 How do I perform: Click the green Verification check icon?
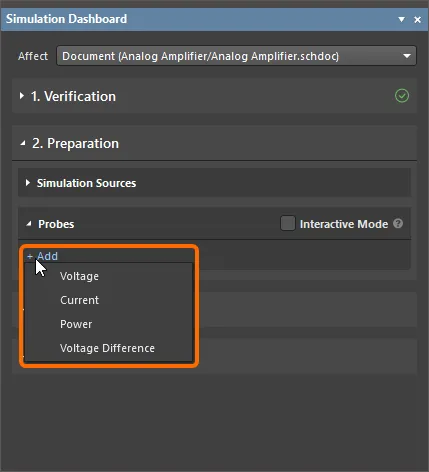[x=402, y=96]
